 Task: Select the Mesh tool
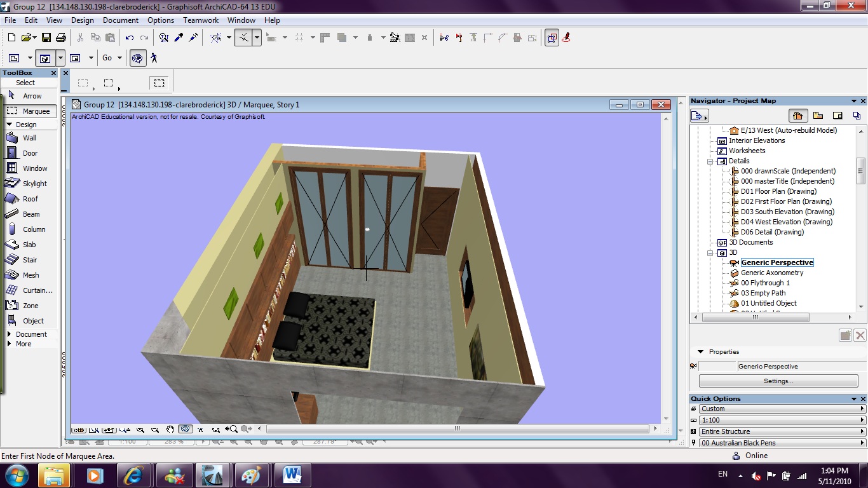[30, 275]
